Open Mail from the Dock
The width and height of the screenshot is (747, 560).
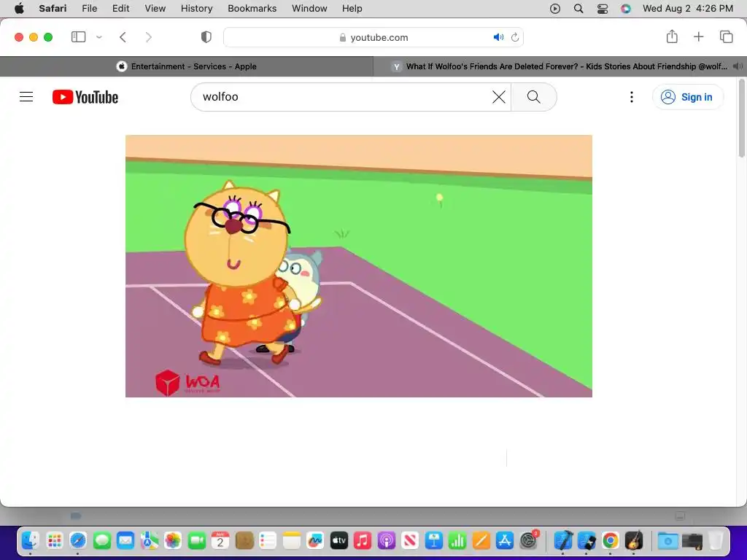[x=125, y=541]
